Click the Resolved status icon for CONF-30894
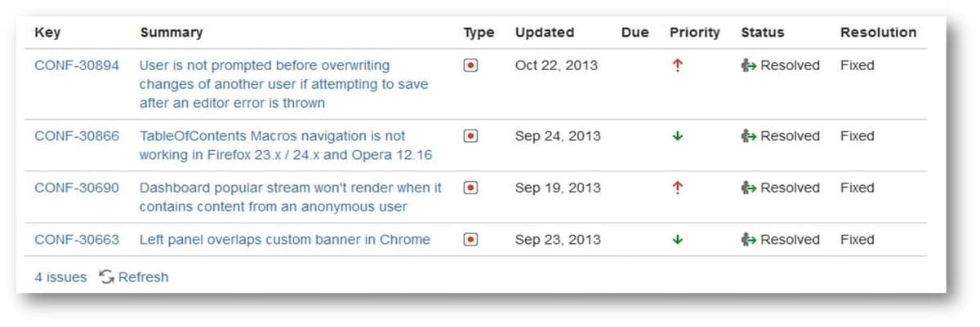Screen dimensions: 980x327 [749, 65]
